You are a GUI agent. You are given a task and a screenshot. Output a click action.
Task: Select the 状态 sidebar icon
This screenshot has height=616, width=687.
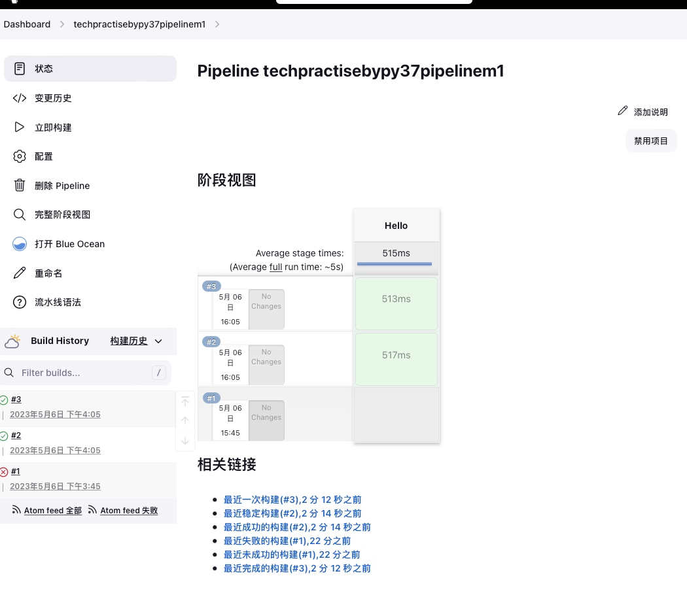coord(20,68)
